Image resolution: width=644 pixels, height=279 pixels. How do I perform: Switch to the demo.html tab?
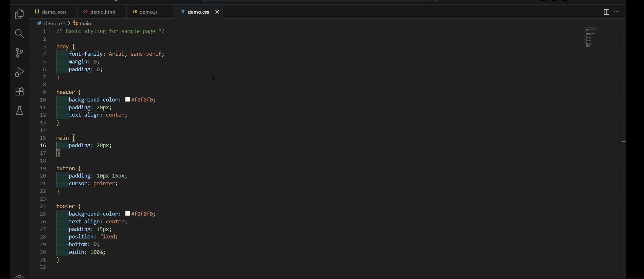(x=100, y=12)
